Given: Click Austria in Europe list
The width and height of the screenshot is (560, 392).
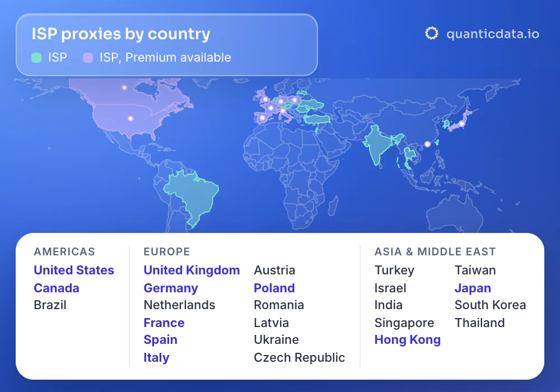Looking at the screenshot, I should click(x=274, y=270).
